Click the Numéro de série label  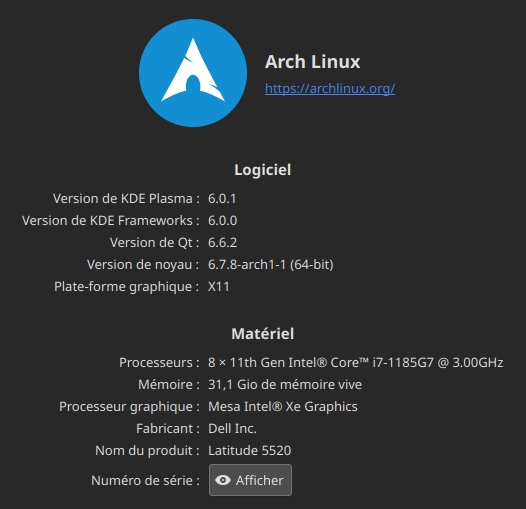click(x=145, y=480)
